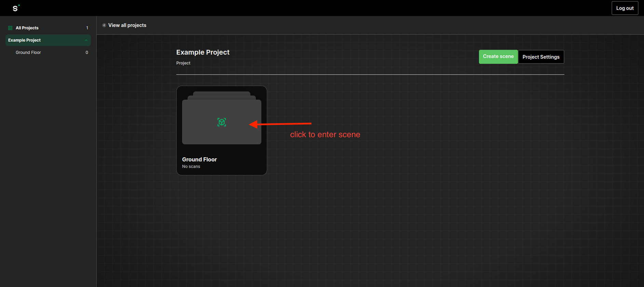Select Example Project in the sidebar
This screenshot has height=287, width=644.
point(25,40)
